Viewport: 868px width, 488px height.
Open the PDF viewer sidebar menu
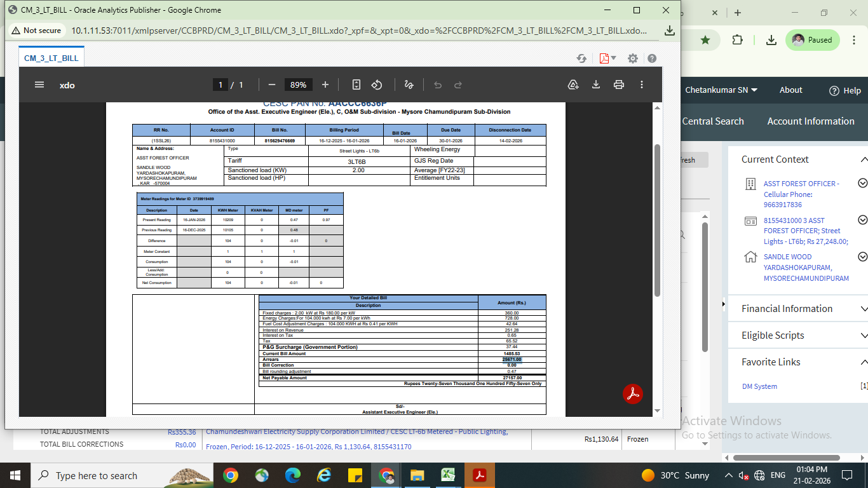click(x=39, y=85)
